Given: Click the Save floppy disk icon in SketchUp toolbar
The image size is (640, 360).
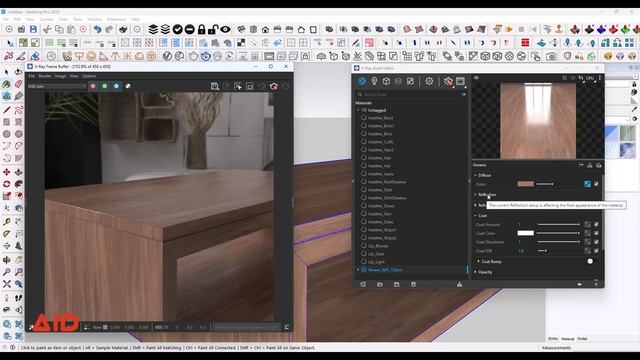Looking at the screenshot, I should pyautogui.click(x=33, y=29).
